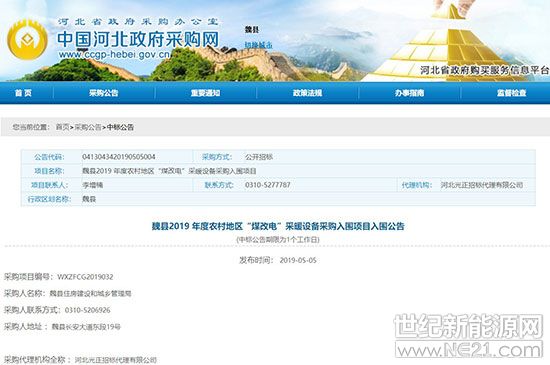The width and height of the screenshot is (550, 365).
Task: Click the purchaser name 魏县住房建设和城乡管理局
Action: pos(90,293)
